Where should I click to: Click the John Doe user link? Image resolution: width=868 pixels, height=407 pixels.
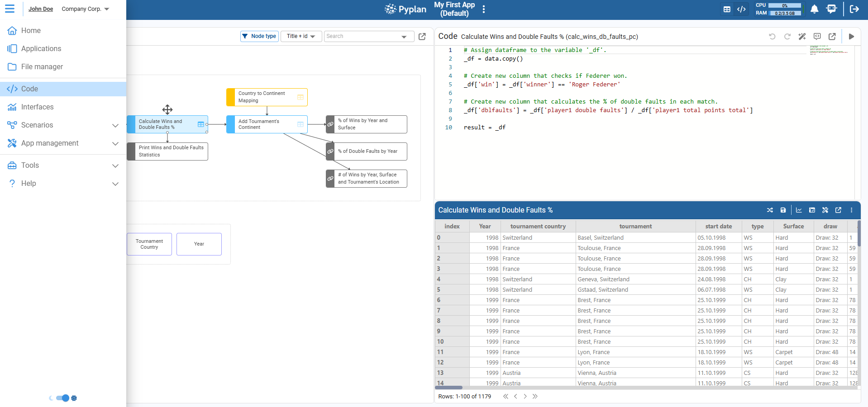click(41, 9)
